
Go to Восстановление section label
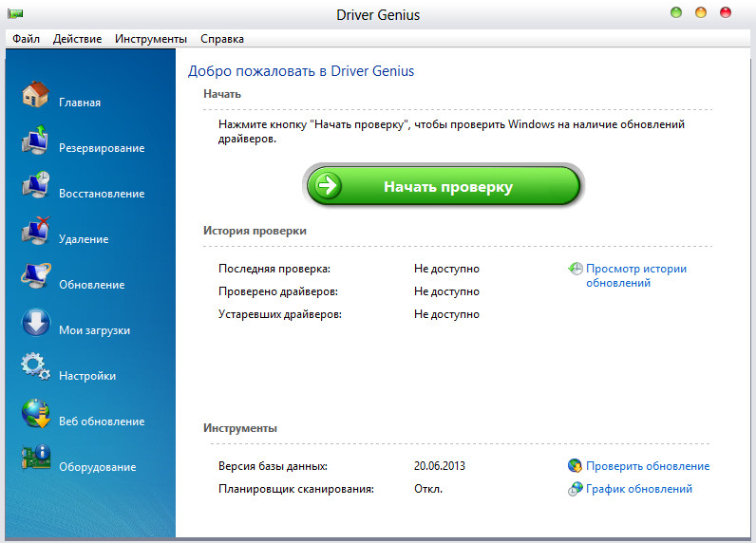102,194
